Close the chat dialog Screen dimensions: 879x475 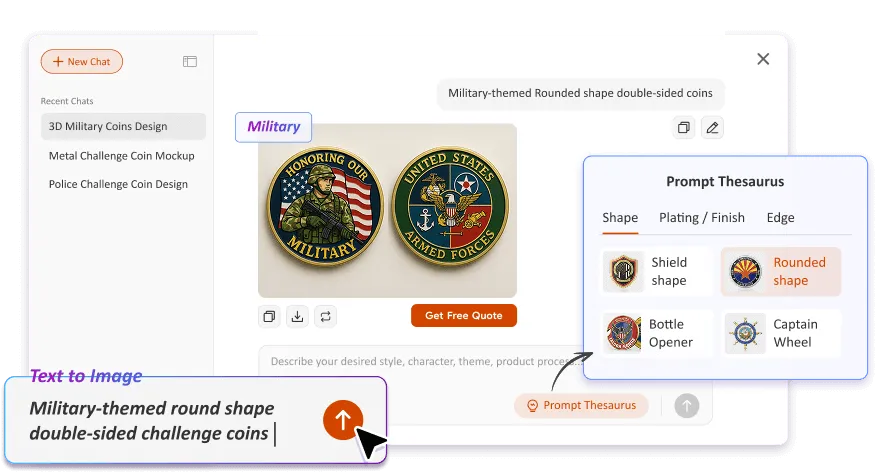(x=763, y=59)
